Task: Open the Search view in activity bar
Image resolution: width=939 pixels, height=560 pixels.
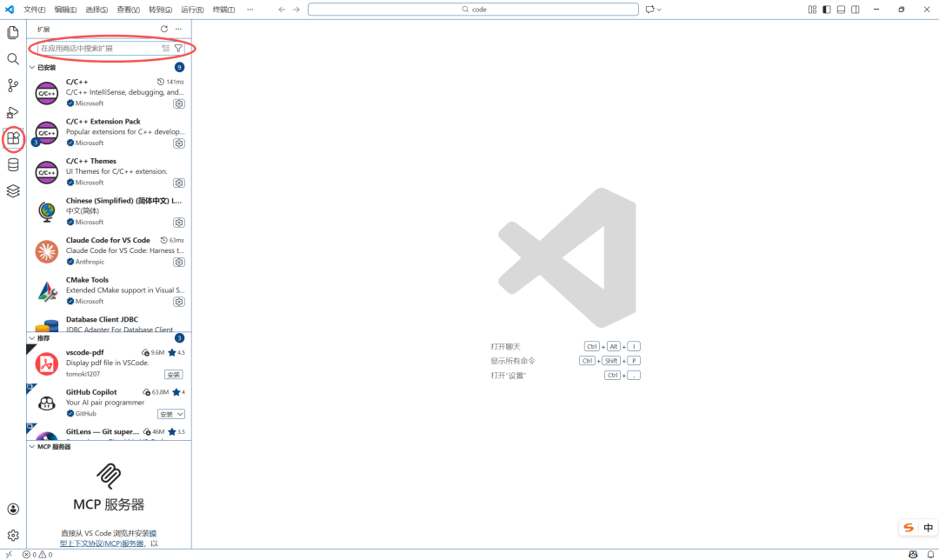Action: click(13, 58)
